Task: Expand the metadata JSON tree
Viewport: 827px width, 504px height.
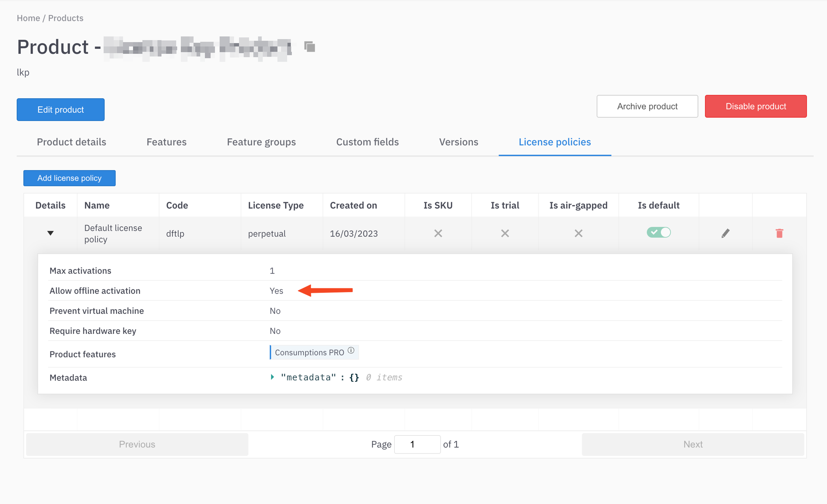Action: [x=272, y=377]
